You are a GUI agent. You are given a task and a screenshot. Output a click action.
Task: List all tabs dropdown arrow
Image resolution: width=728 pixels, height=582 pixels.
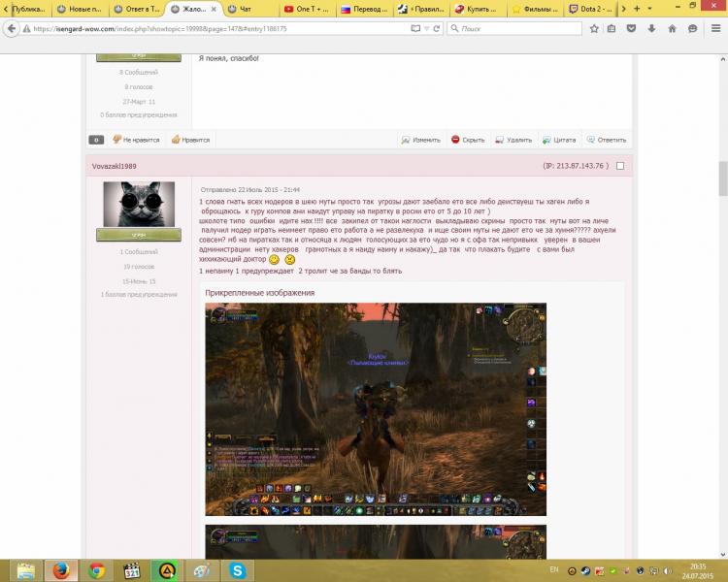[649, 9]
